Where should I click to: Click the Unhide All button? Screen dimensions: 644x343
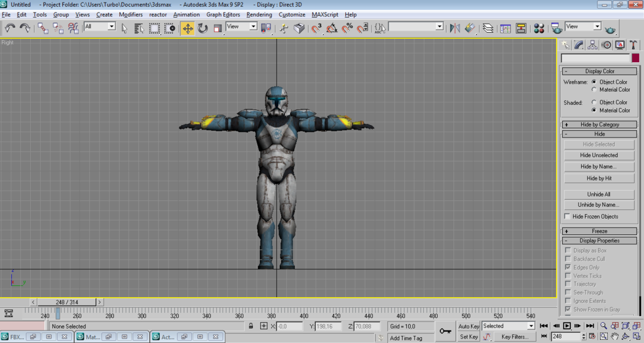click(599, 194)
